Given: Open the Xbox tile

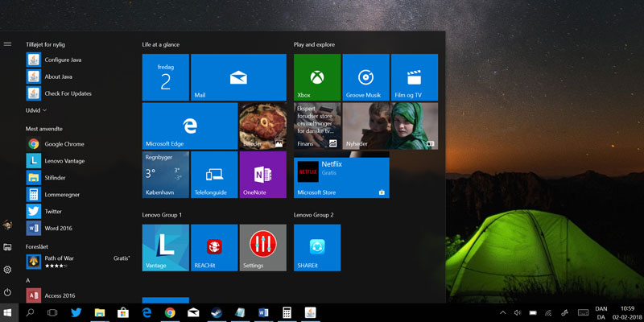Looking at the screenshot, I should coord(317,77).
